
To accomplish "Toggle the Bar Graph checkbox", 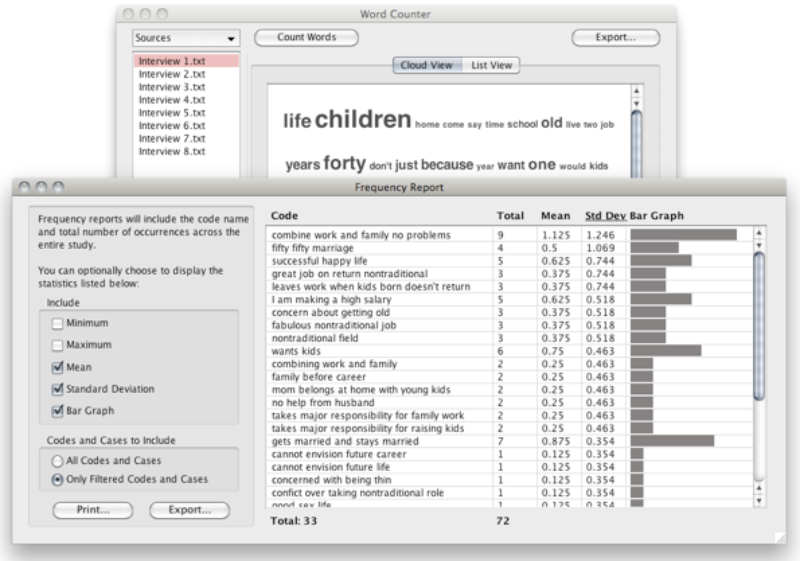I will [57, 411].
